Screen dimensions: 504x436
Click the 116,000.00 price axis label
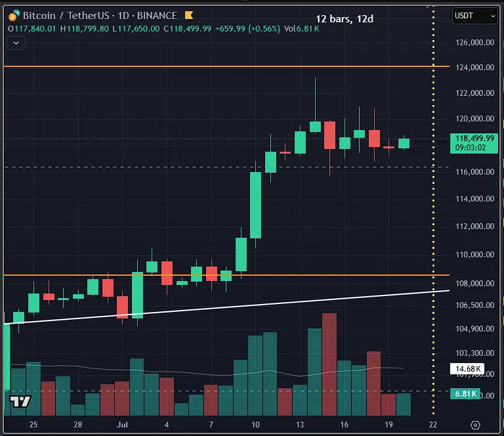pyautogui.click(x=474, y=171)
